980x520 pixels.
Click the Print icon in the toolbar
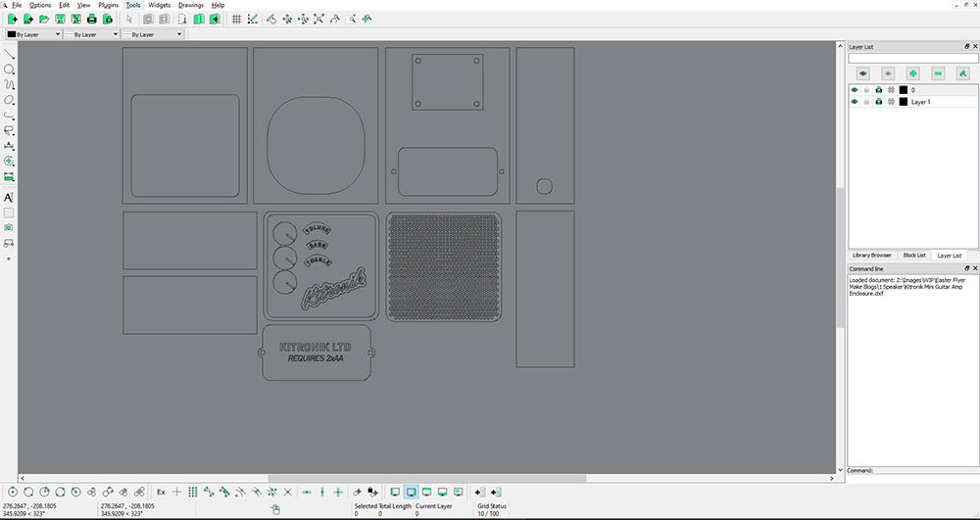91,19
